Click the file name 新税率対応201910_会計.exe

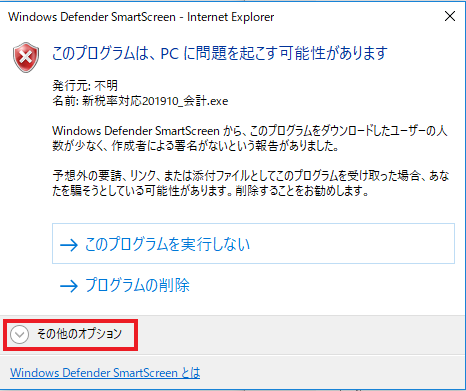(155, 101)
